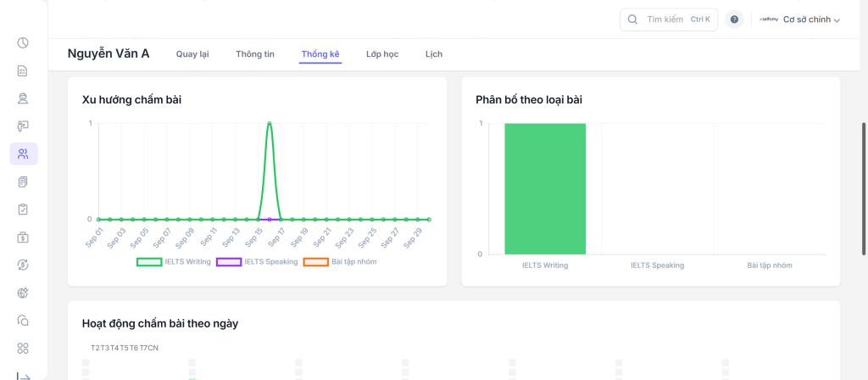Go to the Lịch tab
868x380 pixels.
(x=433, y=54)
